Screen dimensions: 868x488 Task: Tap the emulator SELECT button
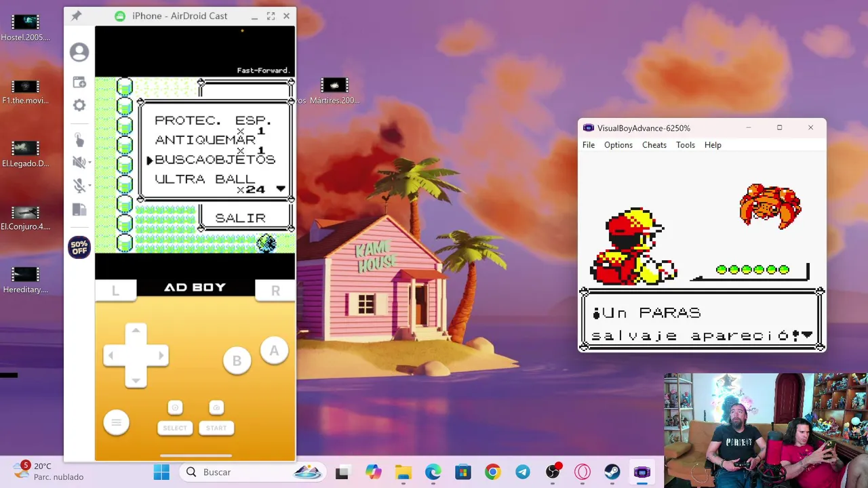[175, 428]
